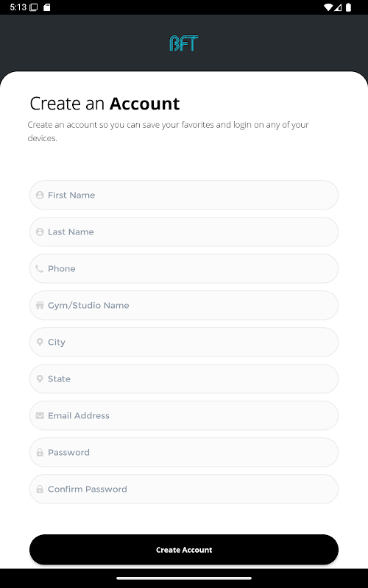Screen dimensions: 368x588
Task: Focus the Confirm Password field
Action: click(x=184, y=489)
